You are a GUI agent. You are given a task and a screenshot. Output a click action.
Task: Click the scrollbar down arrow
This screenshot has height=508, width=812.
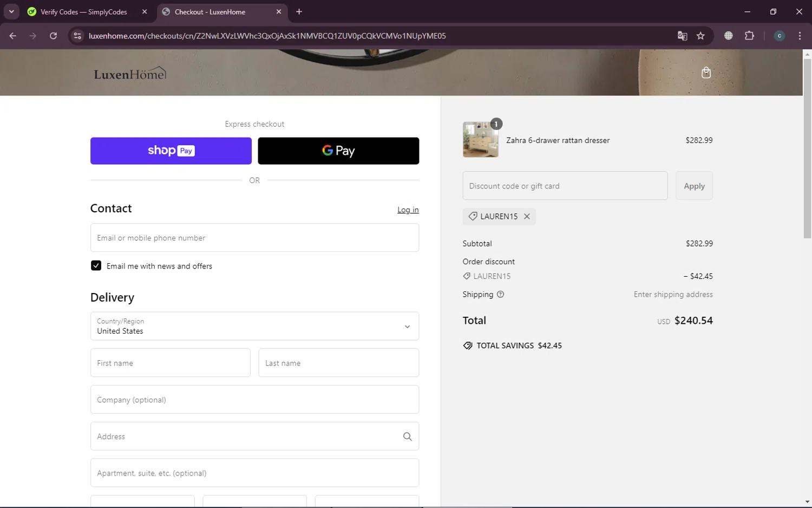tap(807, 502)
